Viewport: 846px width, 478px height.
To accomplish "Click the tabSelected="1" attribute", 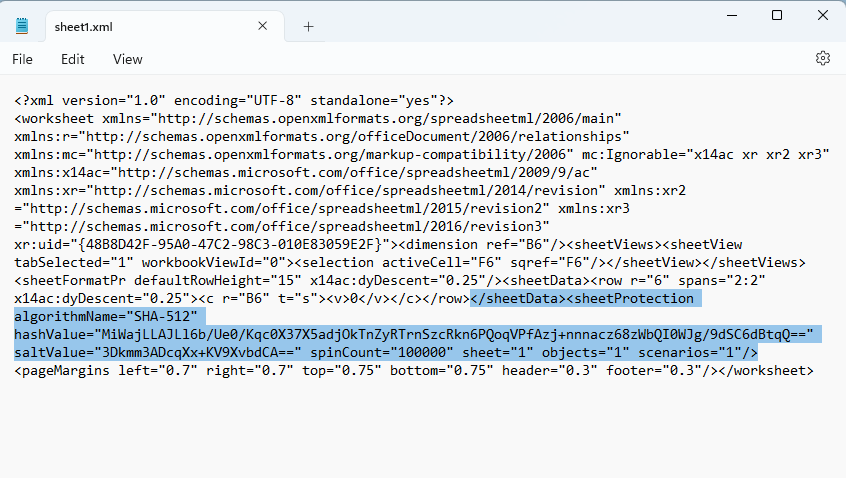I will click(x=73, y=263).
